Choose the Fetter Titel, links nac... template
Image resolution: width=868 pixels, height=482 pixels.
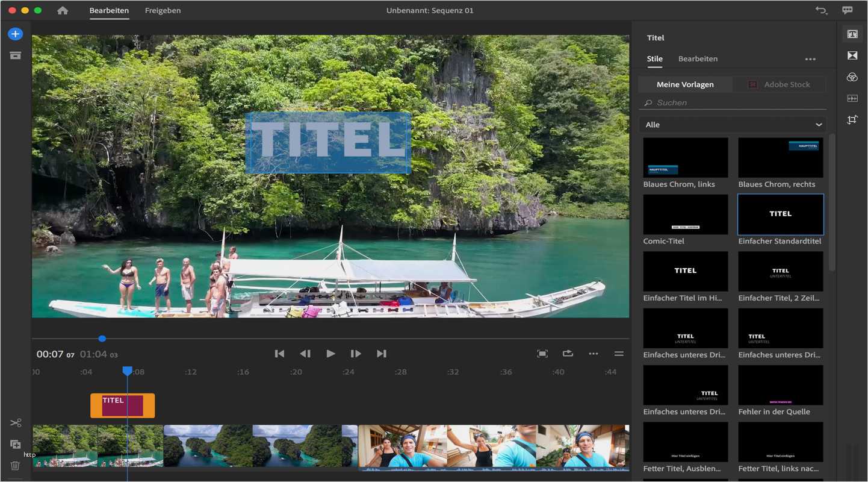pyautogui.click(x=781, y=442)
